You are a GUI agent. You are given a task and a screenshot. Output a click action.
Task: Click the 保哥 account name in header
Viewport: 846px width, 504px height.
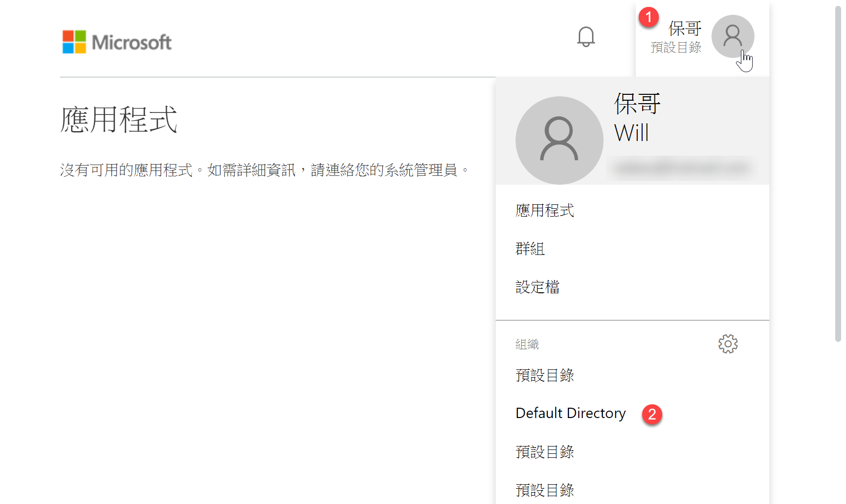685,28
